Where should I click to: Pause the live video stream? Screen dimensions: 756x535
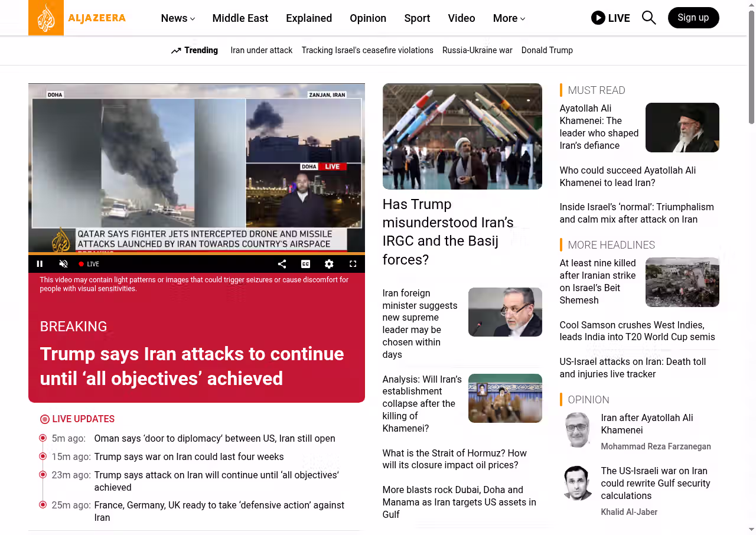(x=40, y=264)
